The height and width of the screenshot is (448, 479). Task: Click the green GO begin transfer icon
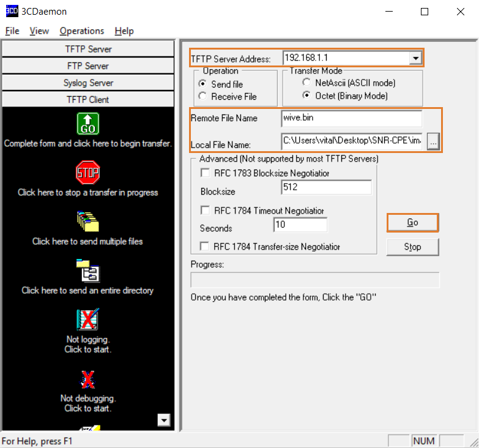[88, 123]
